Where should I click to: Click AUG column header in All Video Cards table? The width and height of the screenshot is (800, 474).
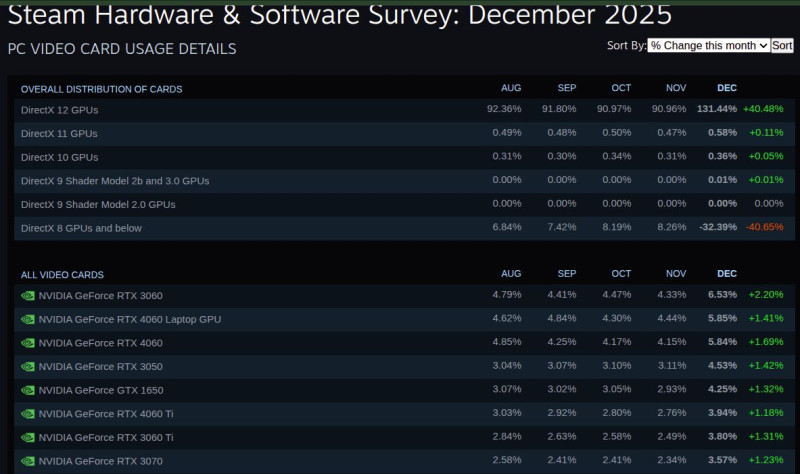(x=511, y=274)
